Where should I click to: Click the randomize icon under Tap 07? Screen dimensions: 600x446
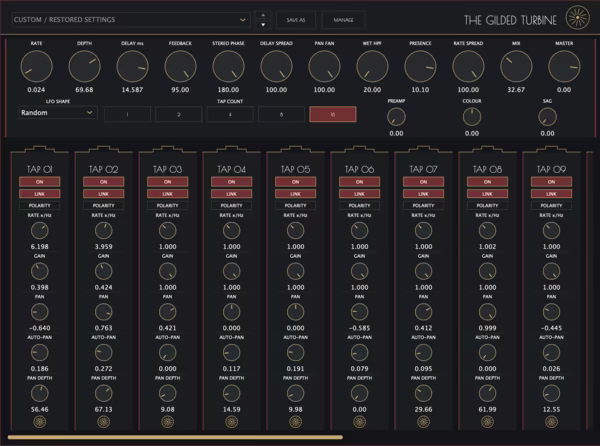423,422
